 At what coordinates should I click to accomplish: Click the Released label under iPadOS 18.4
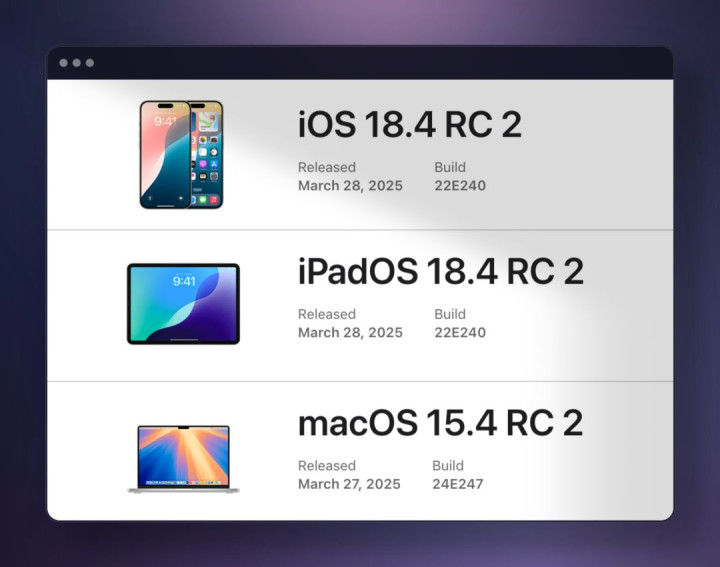coord(326,314)
